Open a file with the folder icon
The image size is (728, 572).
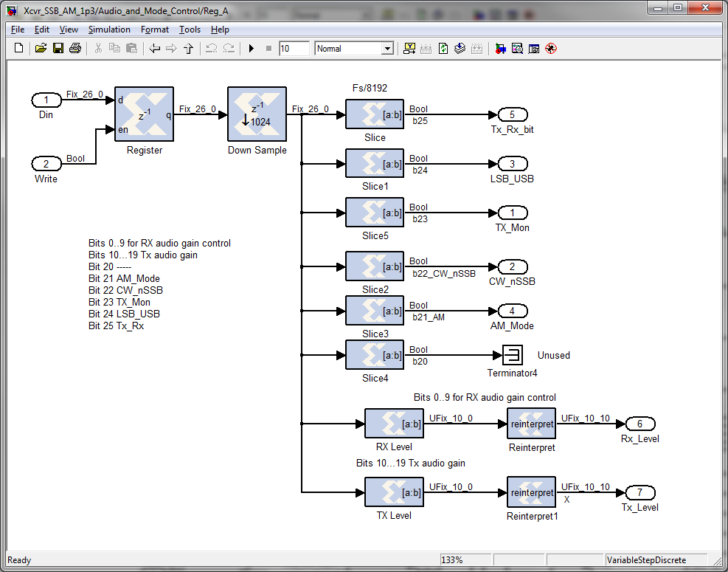41,48
